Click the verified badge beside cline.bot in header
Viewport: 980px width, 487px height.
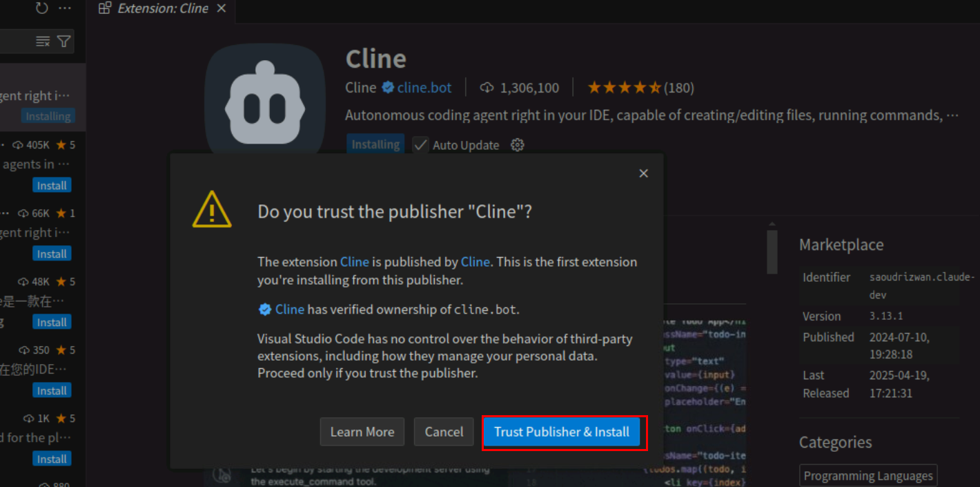(388, 88)
